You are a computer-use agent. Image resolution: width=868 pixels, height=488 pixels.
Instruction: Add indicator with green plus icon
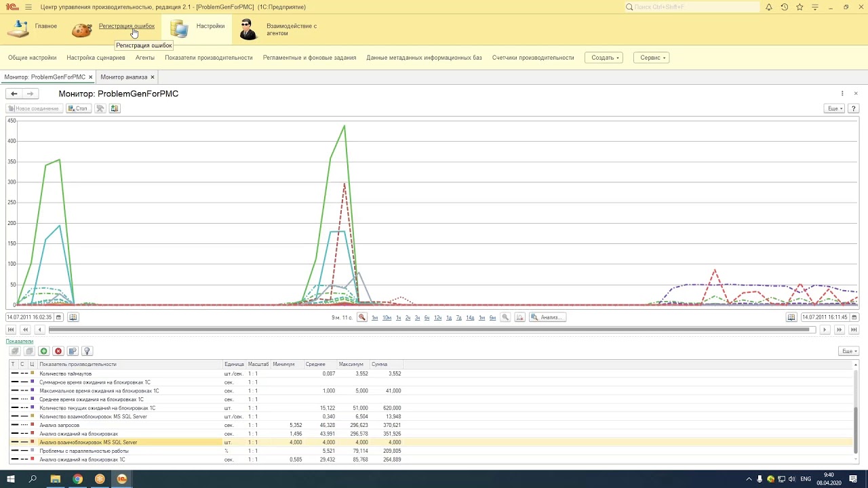(43, 351)
